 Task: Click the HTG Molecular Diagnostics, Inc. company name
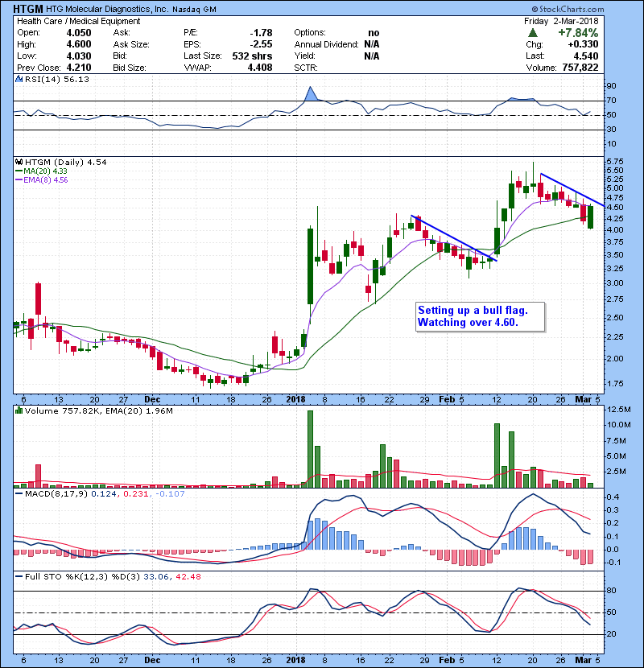pyautogui.click(x=107, y=9)
